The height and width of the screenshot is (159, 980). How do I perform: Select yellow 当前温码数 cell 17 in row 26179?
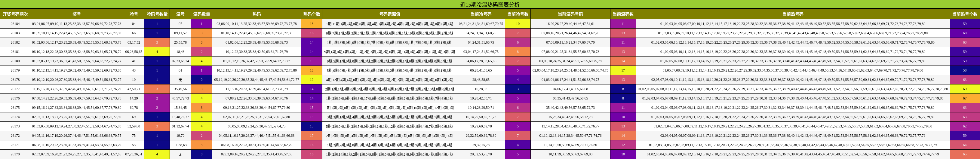point(623,70)
